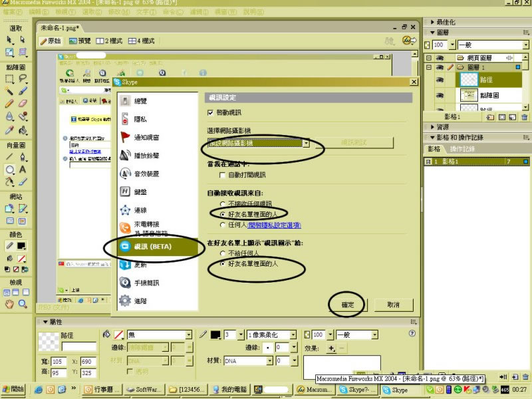Select 'show to no one' (不給任何人) radio
Screen dimensions: 532x399
coord(223,253)
